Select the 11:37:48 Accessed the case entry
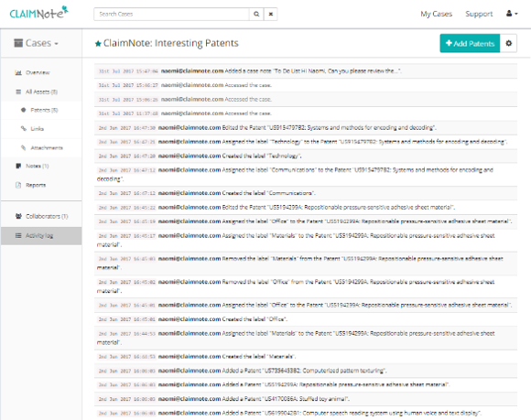 (306, 113)
